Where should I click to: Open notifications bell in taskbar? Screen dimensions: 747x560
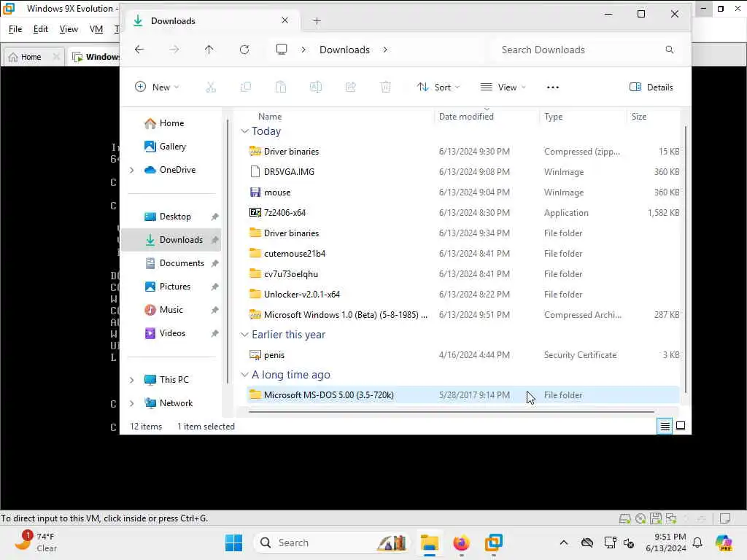coord(697,542)
